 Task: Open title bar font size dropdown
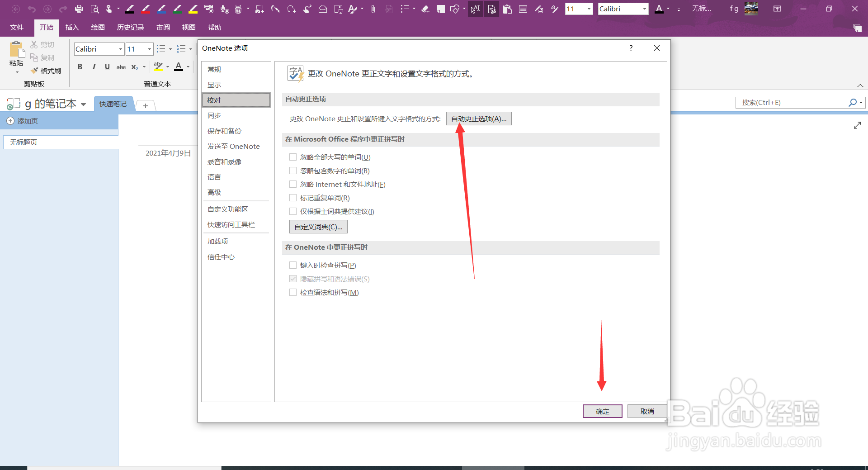[x=589, y=9]
